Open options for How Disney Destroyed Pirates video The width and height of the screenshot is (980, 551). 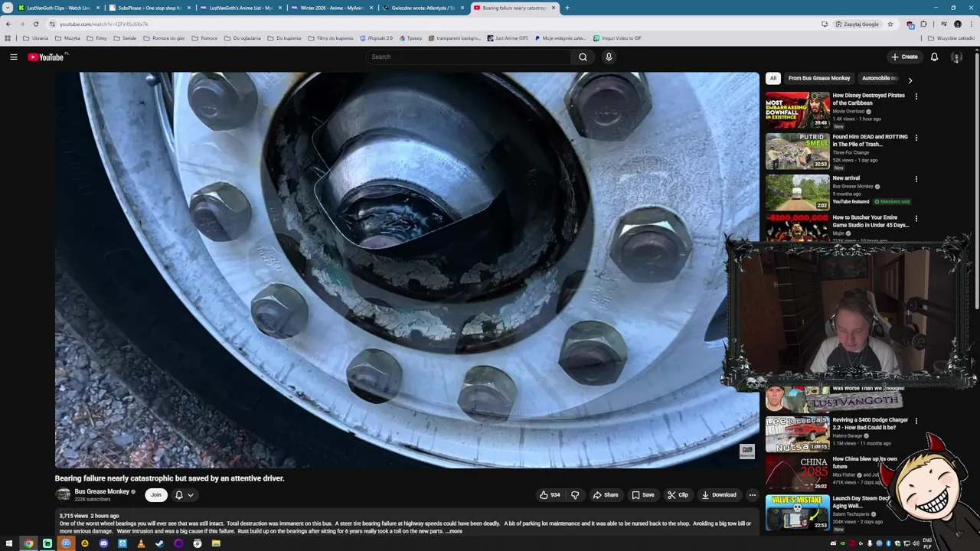(x=916, y=96)
